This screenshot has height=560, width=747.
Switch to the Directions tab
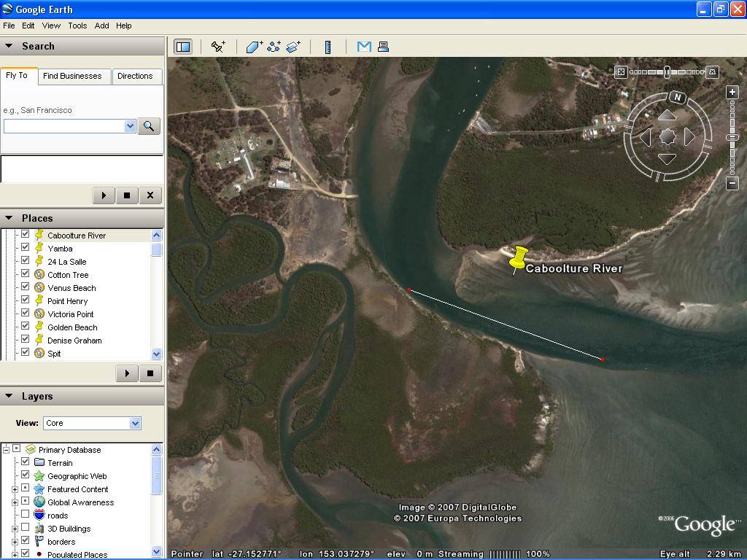coord(135,76)
